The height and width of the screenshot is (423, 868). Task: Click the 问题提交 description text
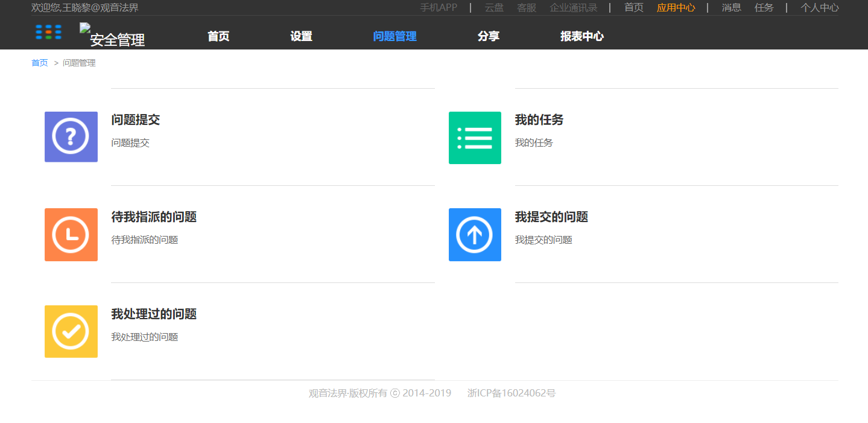pyautogui.click(x=130, y=143)
